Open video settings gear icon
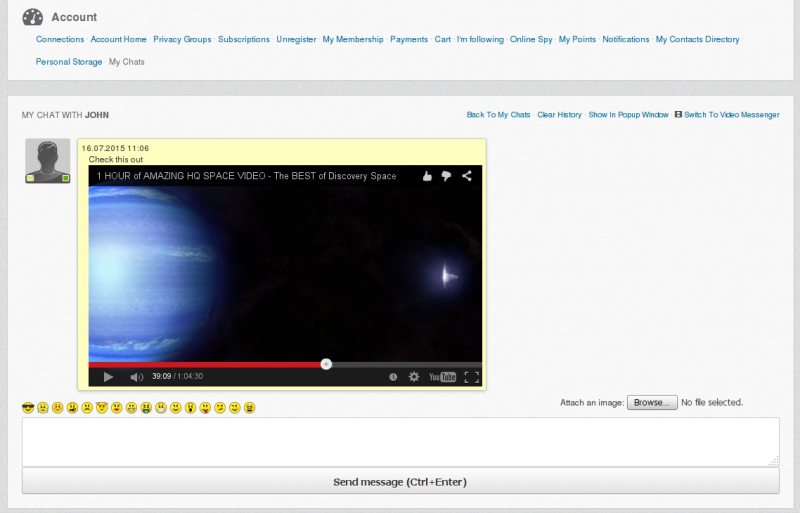 coord(414,377)
